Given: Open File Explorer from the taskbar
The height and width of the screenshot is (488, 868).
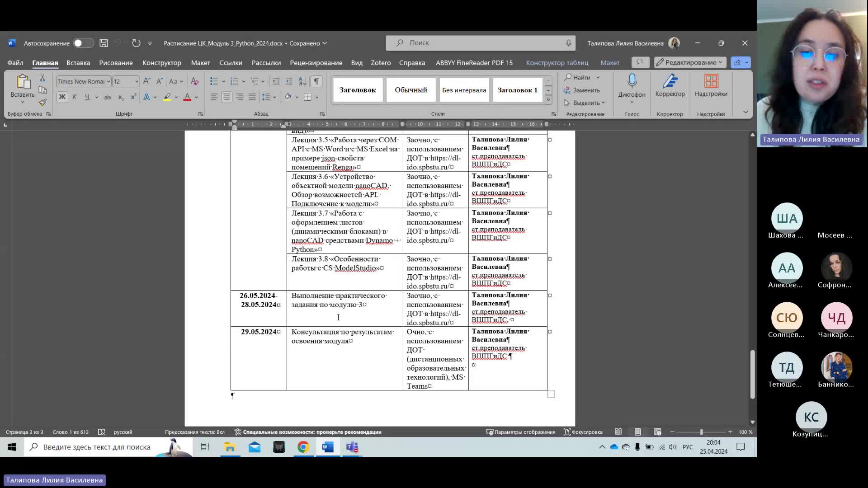Looking at the screenshot, I should 230,447.
